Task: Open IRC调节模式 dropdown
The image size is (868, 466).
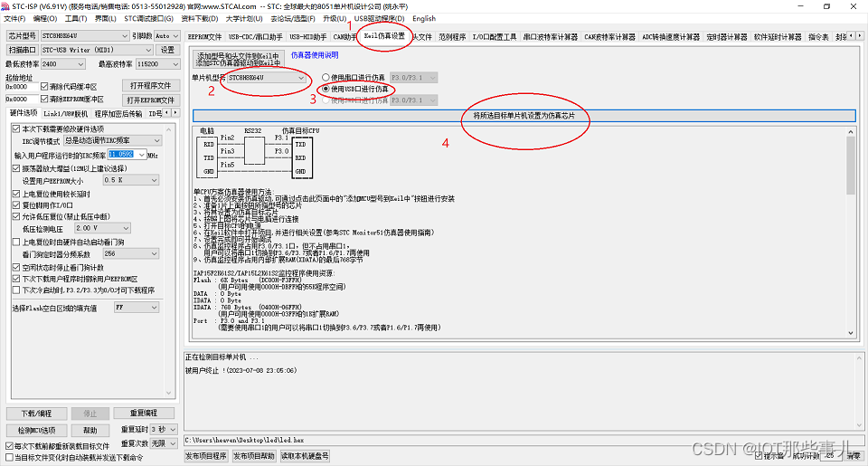Action: tap(112, 141)
